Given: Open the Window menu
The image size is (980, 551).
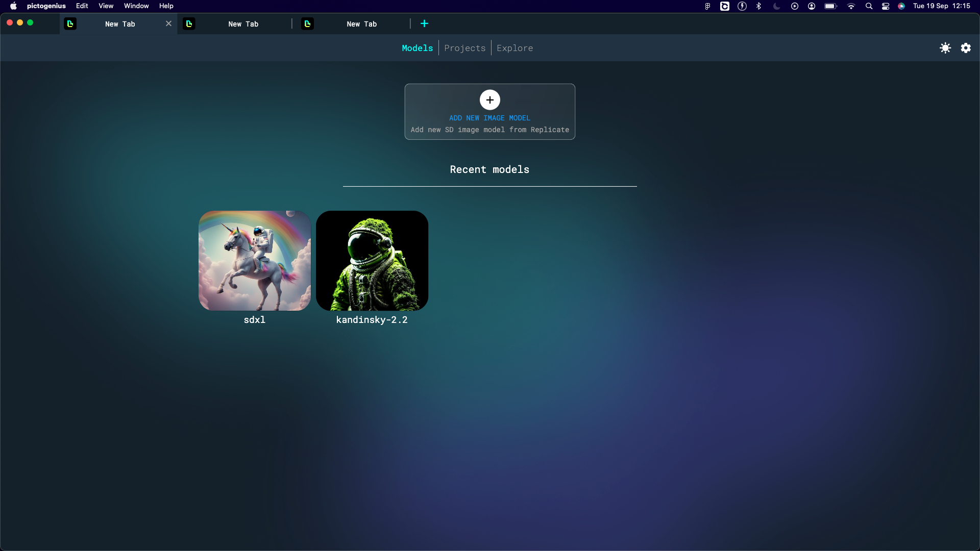Looking at the screenshot, I should point(136,6).
